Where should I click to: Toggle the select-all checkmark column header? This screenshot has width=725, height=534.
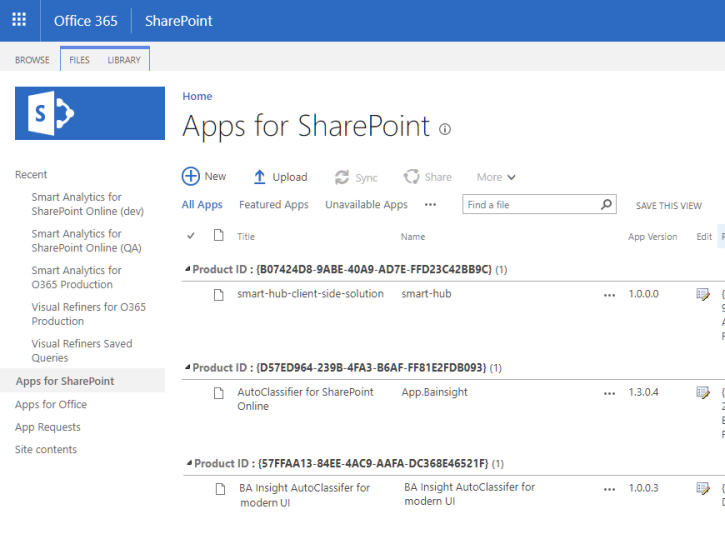[x=191, y=237]
